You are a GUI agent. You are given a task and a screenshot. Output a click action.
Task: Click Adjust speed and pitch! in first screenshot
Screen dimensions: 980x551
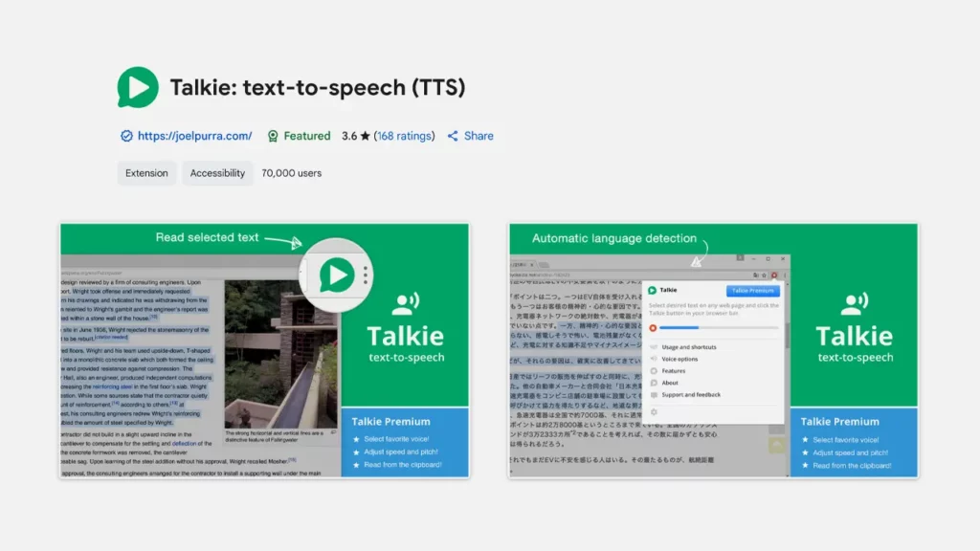click(x=401, y=452)
